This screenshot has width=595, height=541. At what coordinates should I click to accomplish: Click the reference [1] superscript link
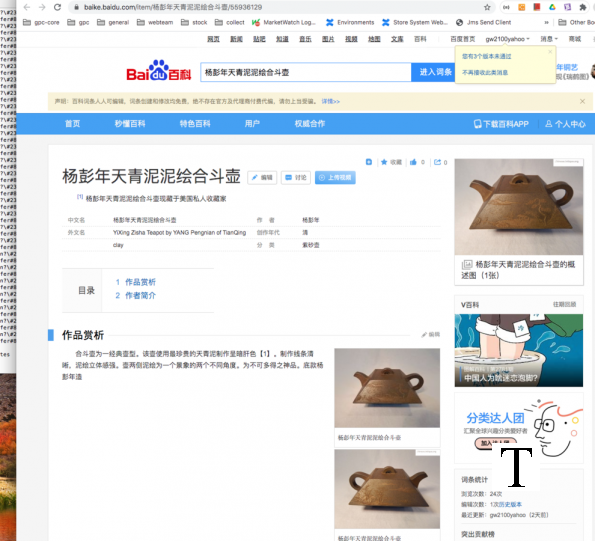coord(80,197)
